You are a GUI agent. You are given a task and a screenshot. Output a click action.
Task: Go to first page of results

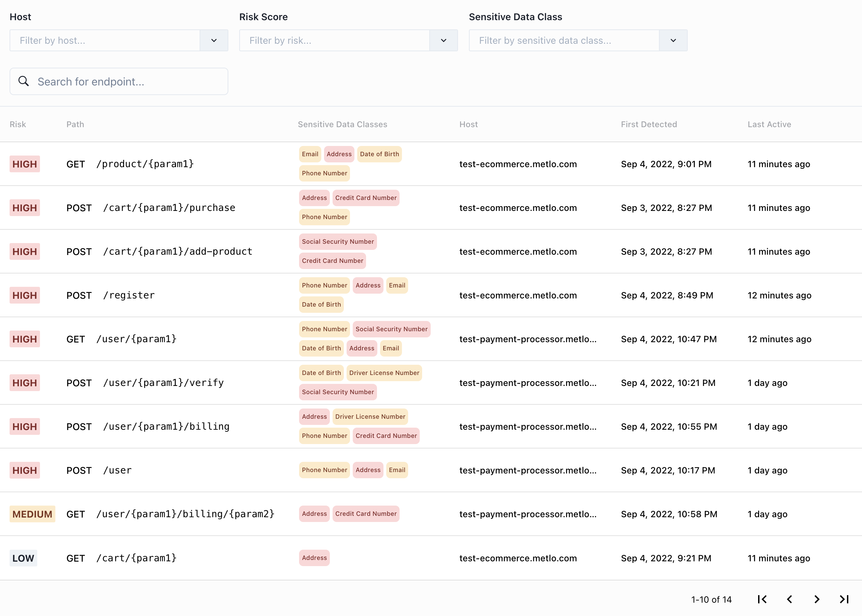click(x=762, y=599)
